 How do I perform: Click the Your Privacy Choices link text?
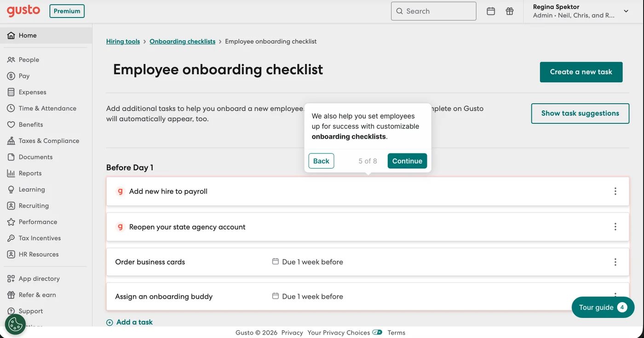[339, 332]
